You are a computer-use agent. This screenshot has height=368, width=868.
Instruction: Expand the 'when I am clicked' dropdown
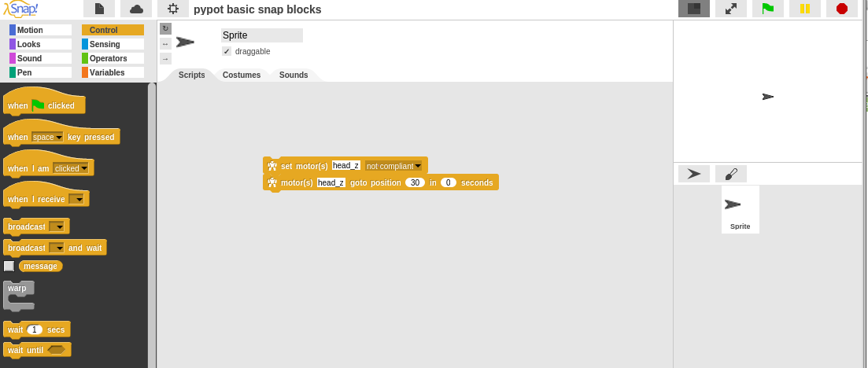click(x=83, y=168)
